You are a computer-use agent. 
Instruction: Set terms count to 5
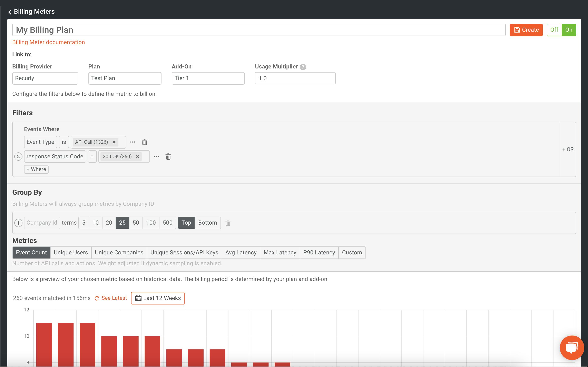coord(84,223)
